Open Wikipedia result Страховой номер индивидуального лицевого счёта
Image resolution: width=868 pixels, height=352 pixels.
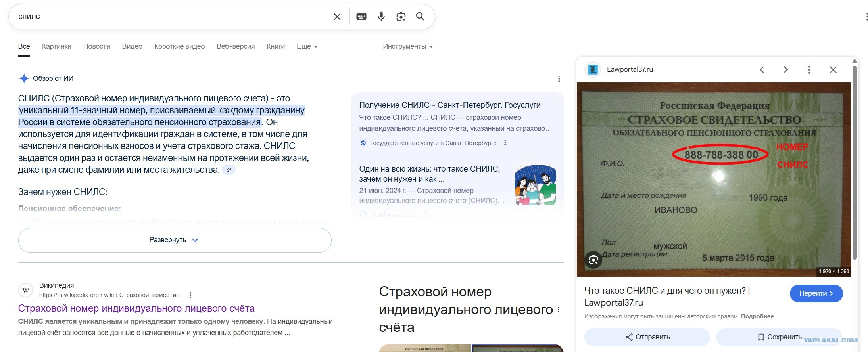click(x=136, y=308)
